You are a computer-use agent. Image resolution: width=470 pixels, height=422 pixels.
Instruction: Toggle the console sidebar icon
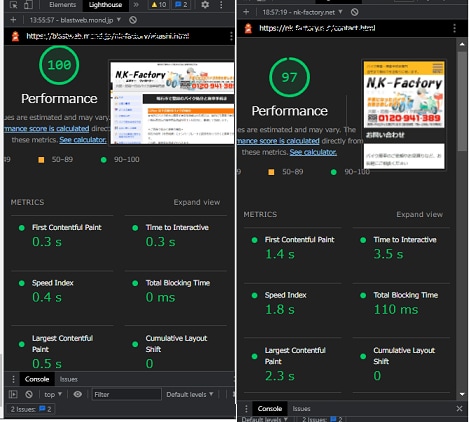pyautogui.click(x=13, y=394)
